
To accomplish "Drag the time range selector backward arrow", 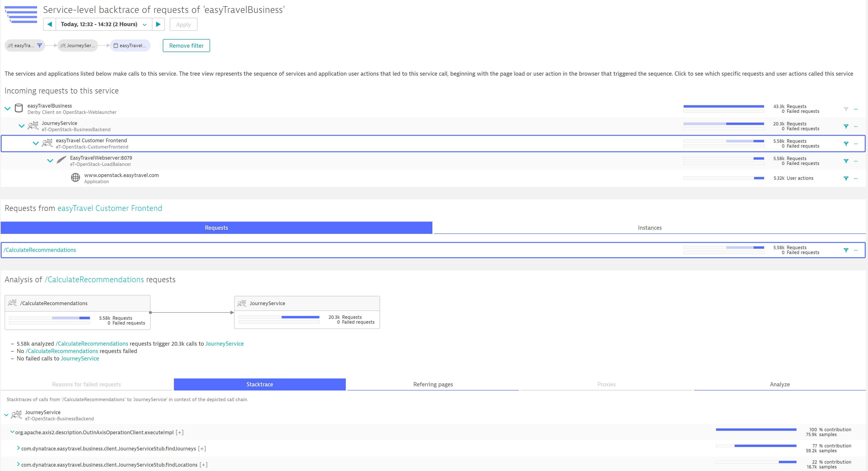I will [x=50, y=24].
